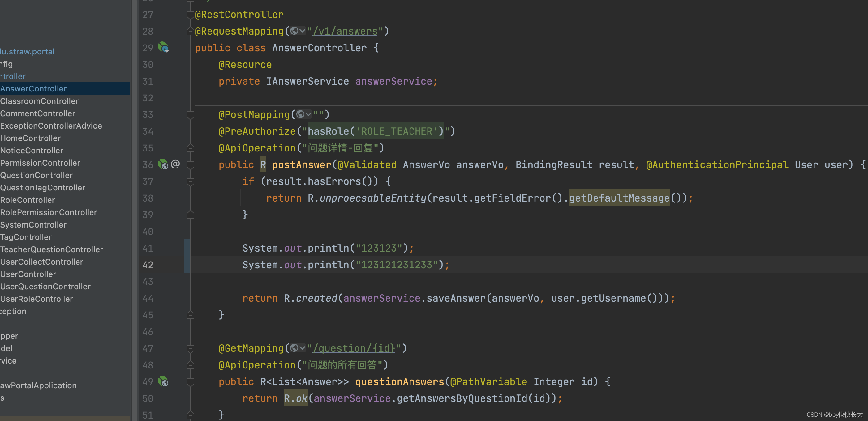Open CommentController in the project tree

coord(37,113)
